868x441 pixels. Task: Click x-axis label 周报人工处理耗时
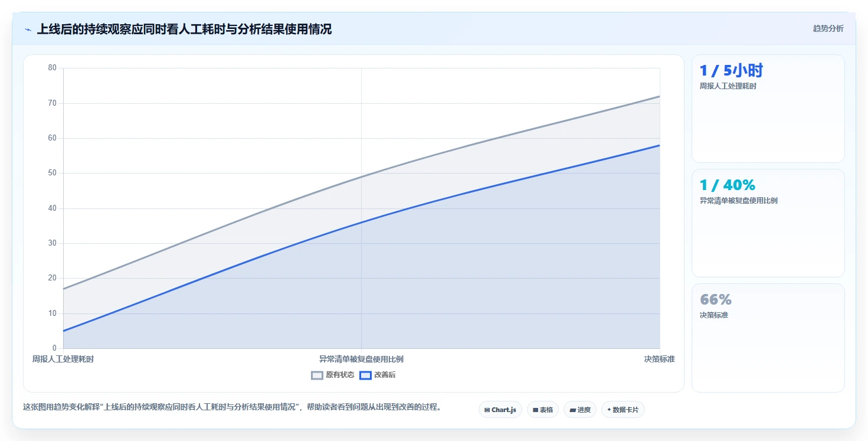63,359
